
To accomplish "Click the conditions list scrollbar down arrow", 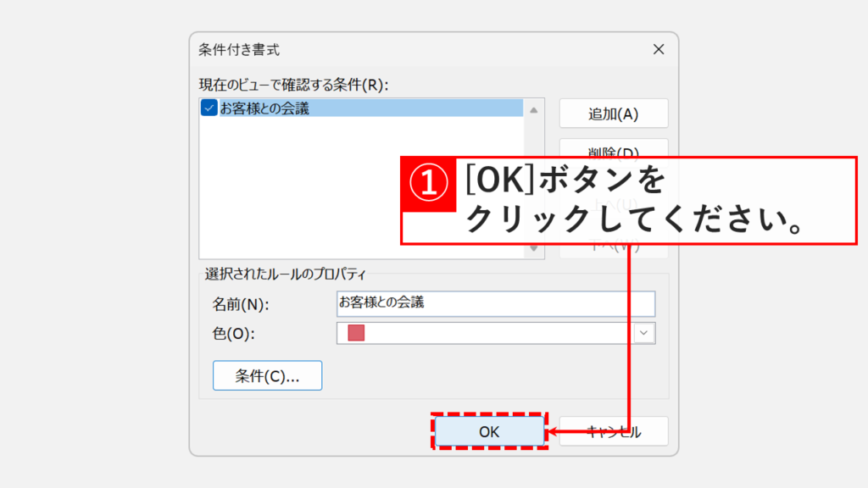I will pos(534,246).
